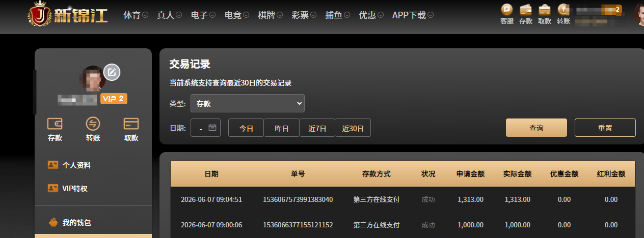Open 取款 withdrawal icon in top header
The width and height of the screenshot is (644, 238).
pos(545,14)
